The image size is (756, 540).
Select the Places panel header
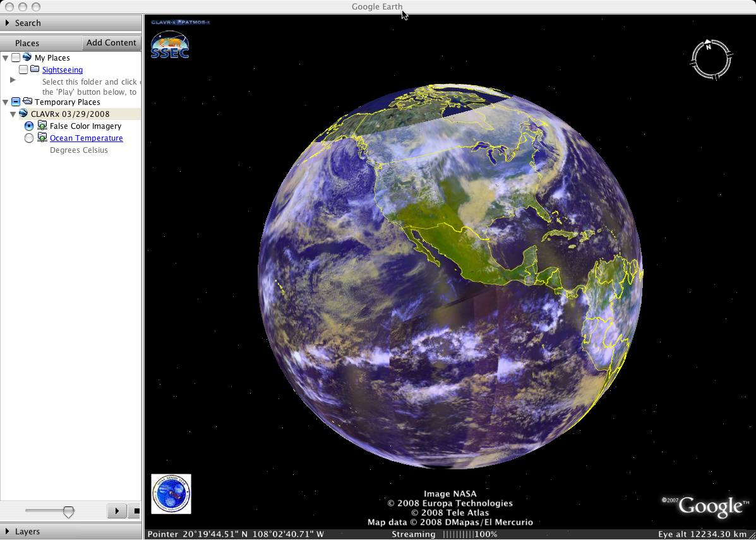point(27,43)
